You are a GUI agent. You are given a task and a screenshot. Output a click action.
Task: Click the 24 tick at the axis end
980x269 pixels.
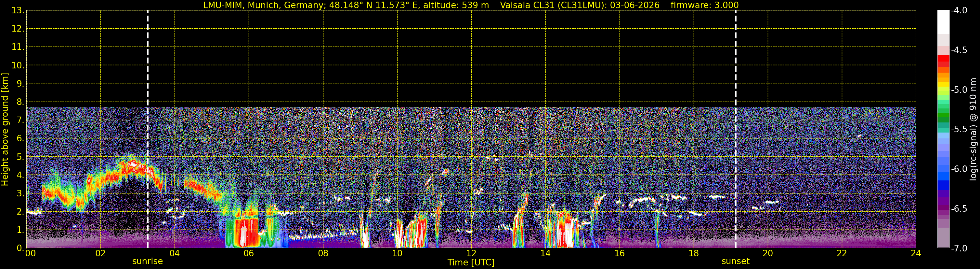(x=916, y=253)
